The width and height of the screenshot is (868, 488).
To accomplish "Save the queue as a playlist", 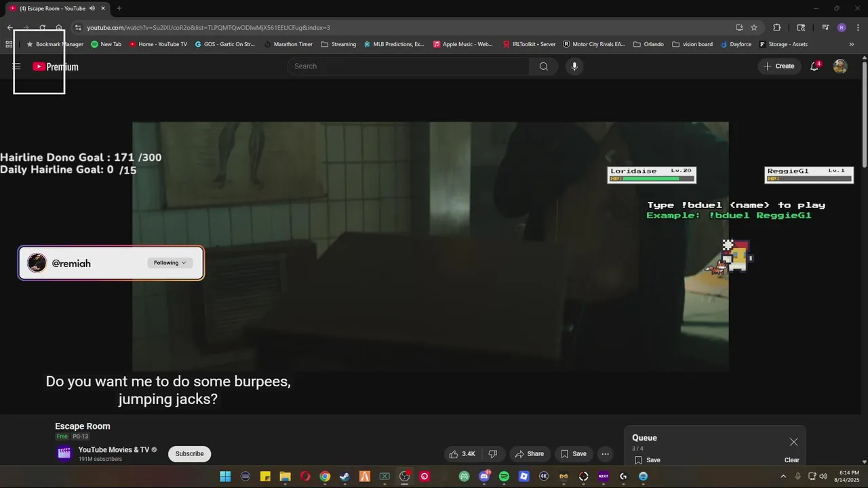I will [x=648, y=460].
